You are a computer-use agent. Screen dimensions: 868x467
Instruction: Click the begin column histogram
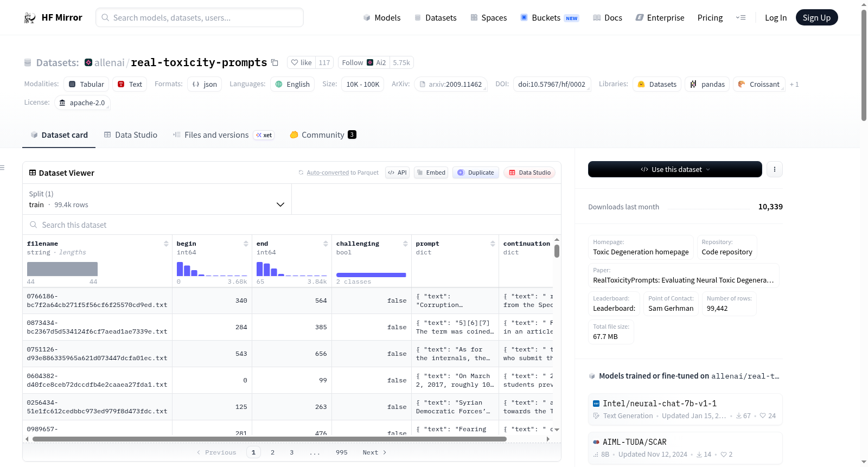tap(212, 268)
